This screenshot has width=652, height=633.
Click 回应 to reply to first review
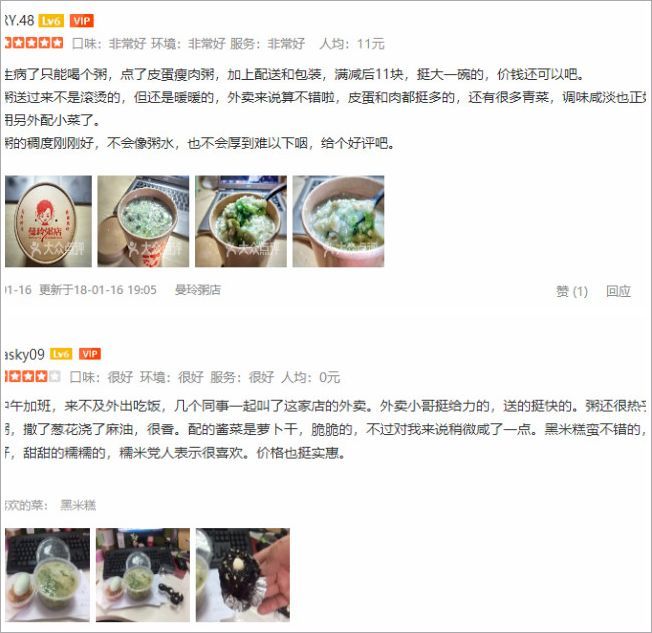click(618, 291)
